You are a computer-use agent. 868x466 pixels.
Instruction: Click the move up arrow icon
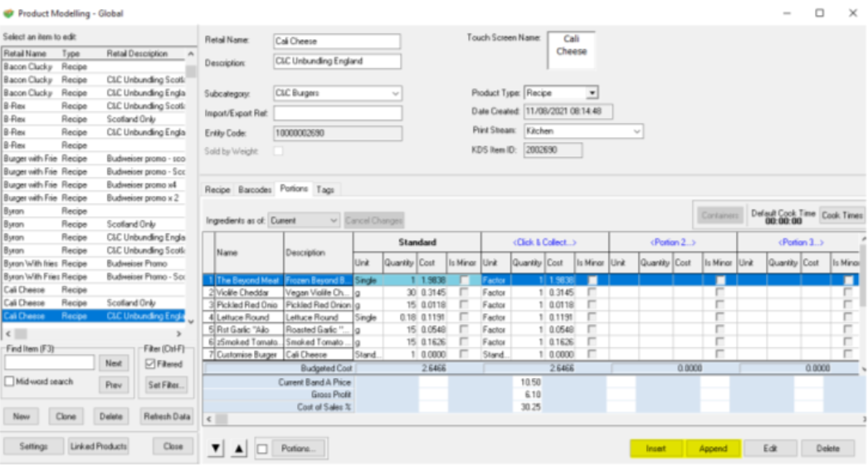pos(239,449)
